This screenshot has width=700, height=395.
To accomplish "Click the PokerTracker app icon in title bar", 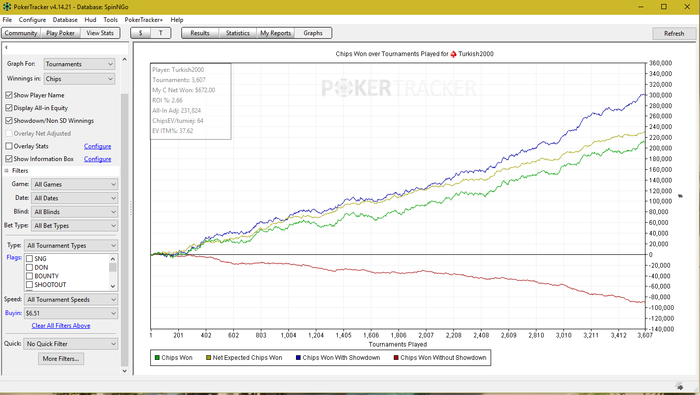I will coord(7,7).
